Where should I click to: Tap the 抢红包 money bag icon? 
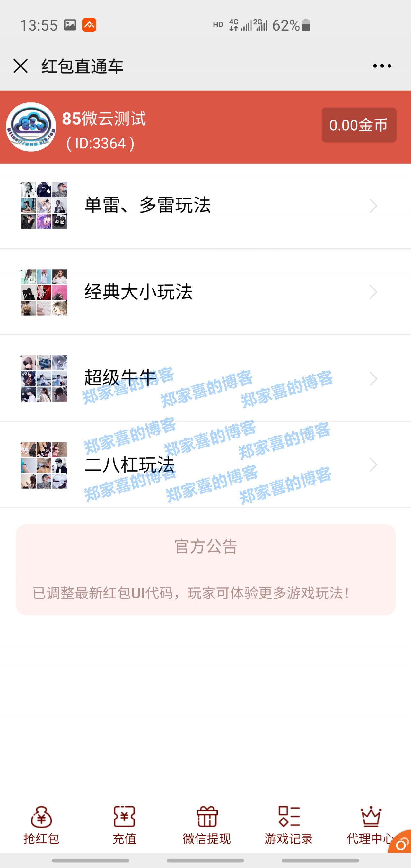point(41,817)
